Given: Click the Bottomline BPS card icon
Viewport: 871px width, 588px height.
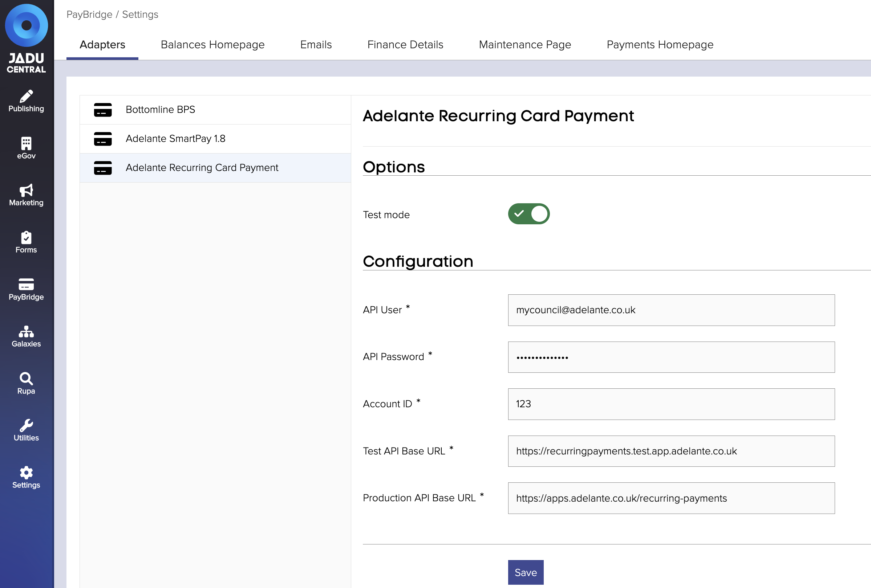Looking at the screenshot, I should (103, 110).
